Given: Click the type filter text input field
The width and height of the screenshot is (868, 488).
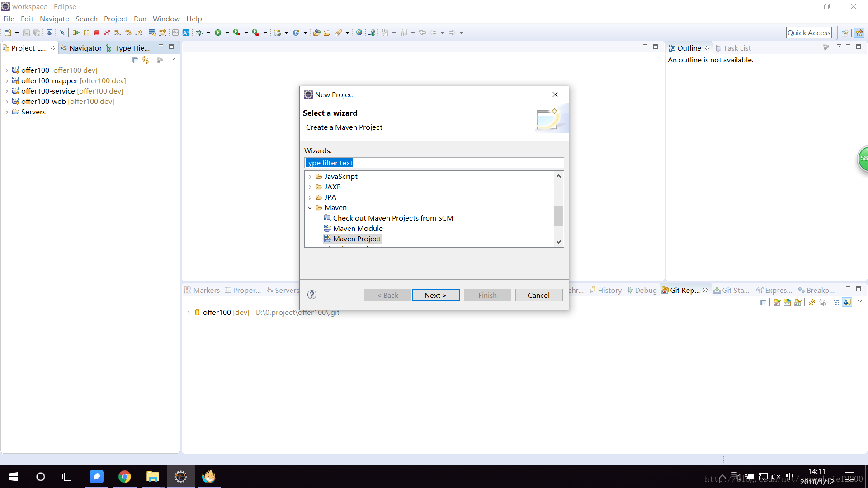Looking at the screenshot, I should coord(434,163).
